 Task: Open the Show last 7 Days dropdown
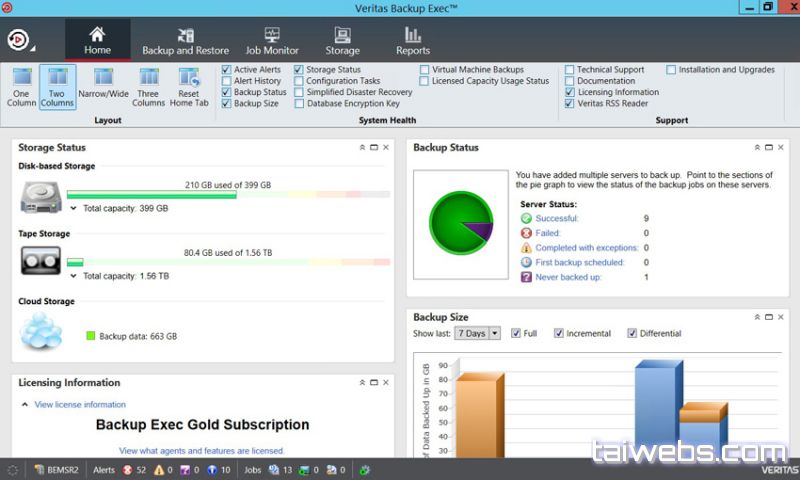click(477, 333)
